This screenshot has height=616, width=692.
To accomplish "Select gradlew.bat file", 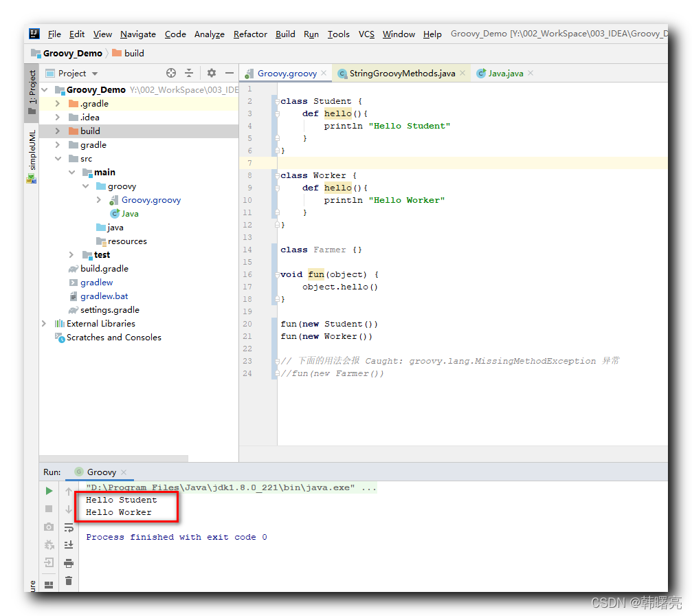I will [104, 296].
